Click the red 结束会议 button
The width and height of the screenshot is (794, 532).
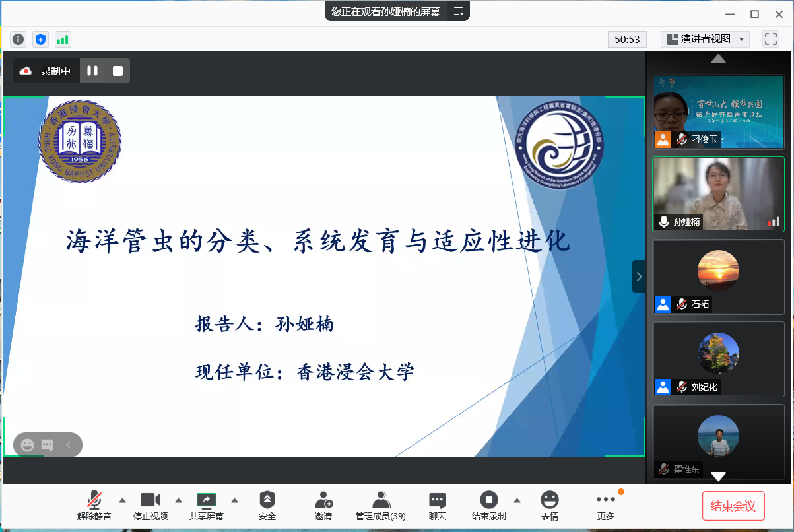point(733,506)
